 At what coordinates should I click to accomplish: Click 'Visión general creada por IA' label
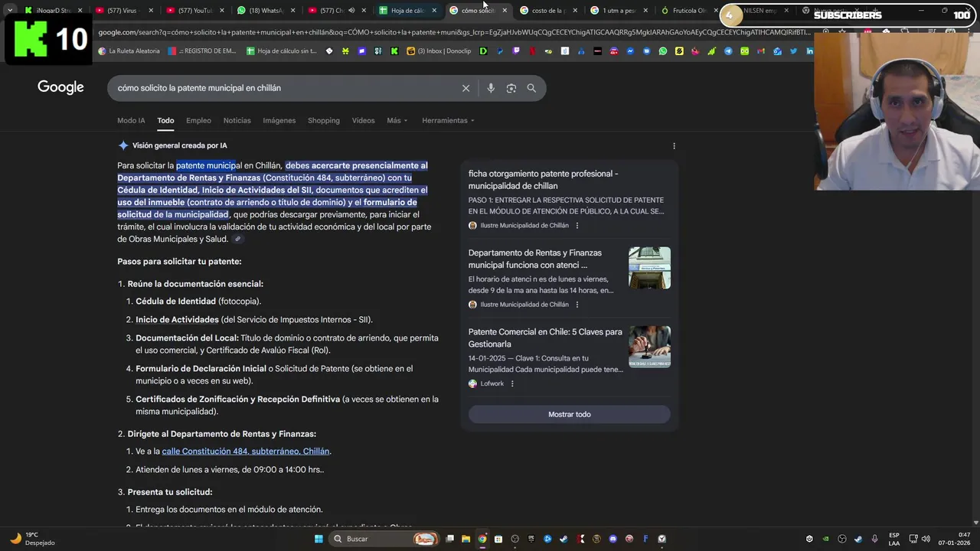point(179,145)
